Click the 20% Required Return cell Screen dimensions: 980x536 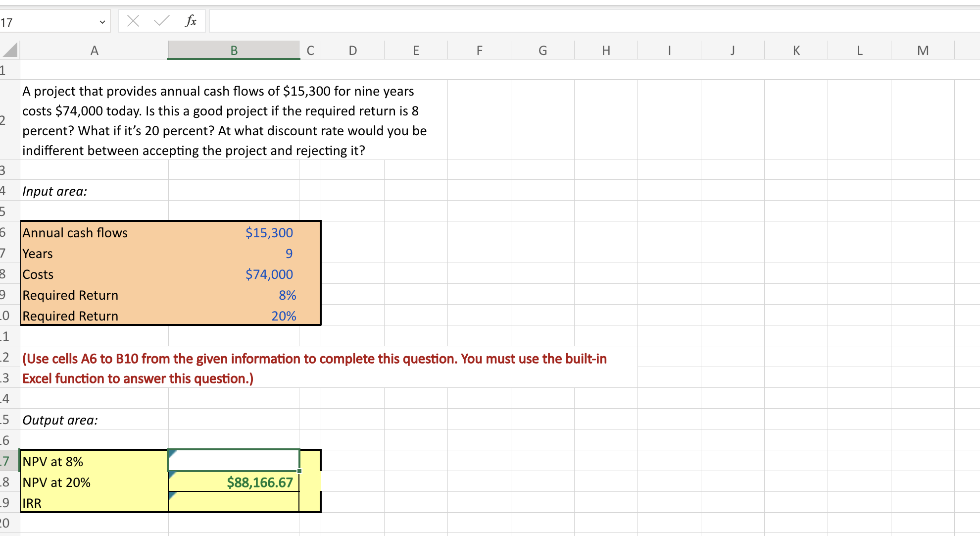[x=234, y=316]
